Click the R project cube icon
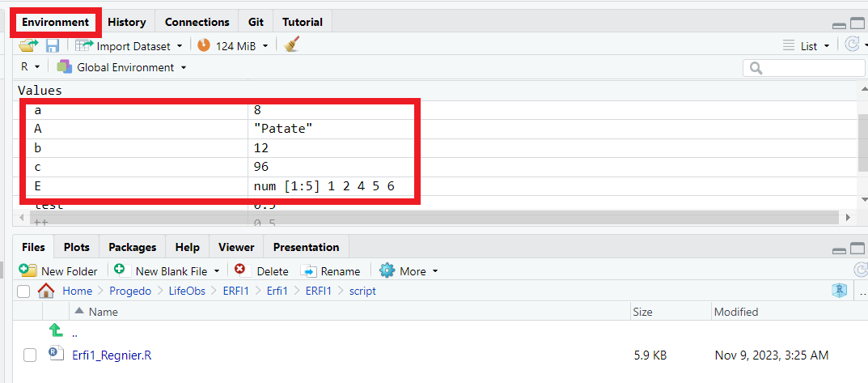Viewport: 868px width, 383px height. [x=840, y=291]
